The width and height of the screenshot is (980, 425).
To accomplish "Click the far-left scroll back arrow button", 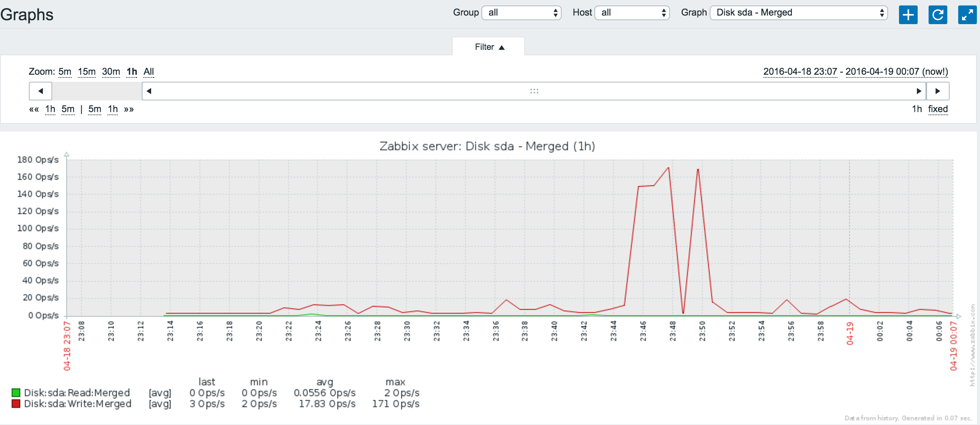I will point(41,91).
